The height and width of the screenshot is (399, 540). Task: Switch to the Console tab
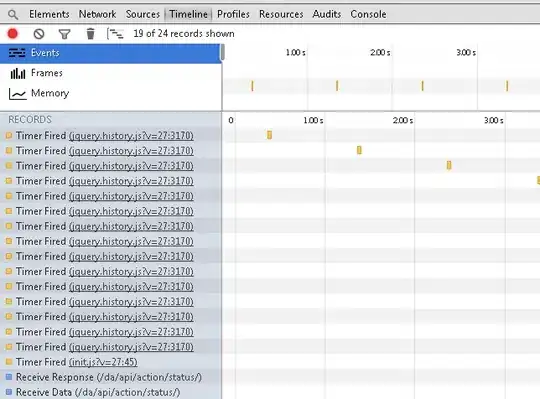[368, 14]
